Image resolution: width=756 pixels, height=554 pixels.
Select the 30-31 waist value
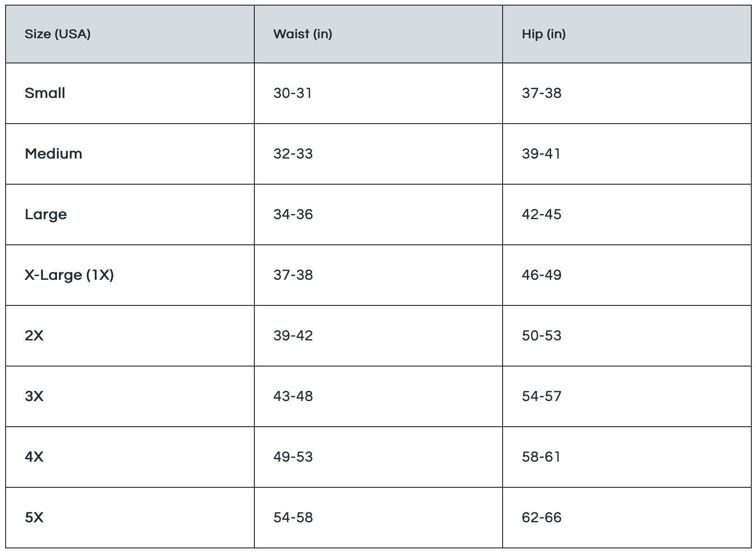[293, 93]
